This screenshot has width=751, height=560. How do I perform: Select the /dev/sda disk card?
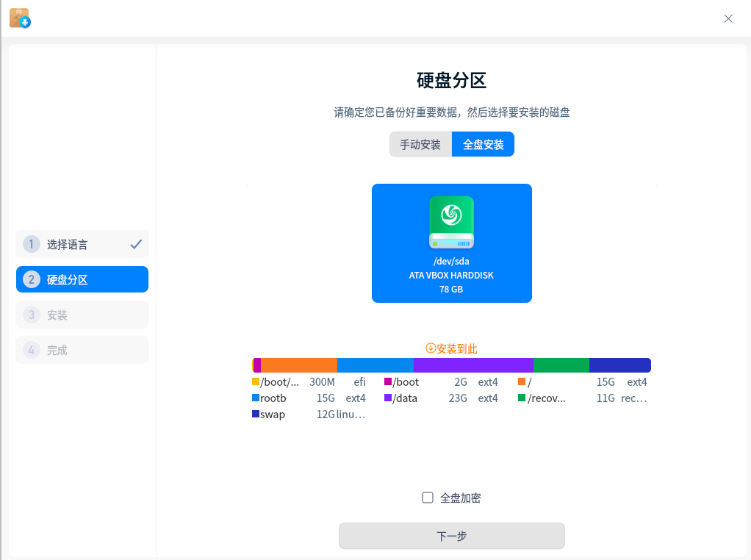pos(452,243)
